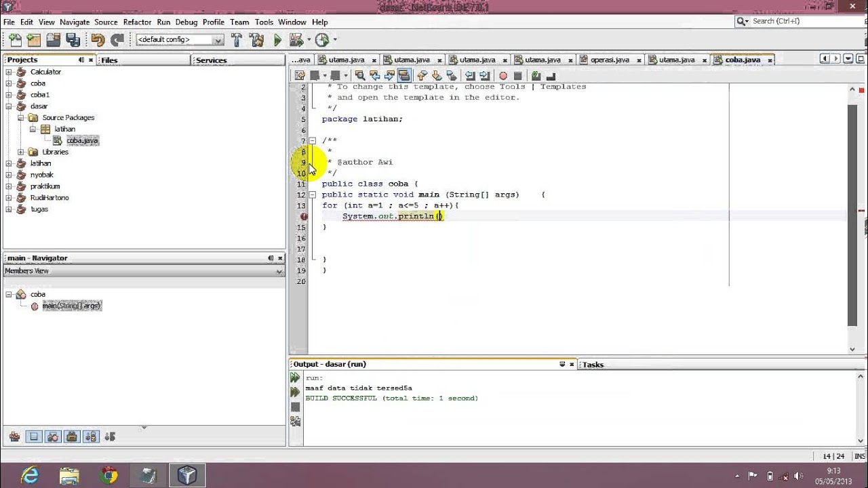Open Debug Project dropdown arrow
The image size is (868, 488).
tap(309, 40)
